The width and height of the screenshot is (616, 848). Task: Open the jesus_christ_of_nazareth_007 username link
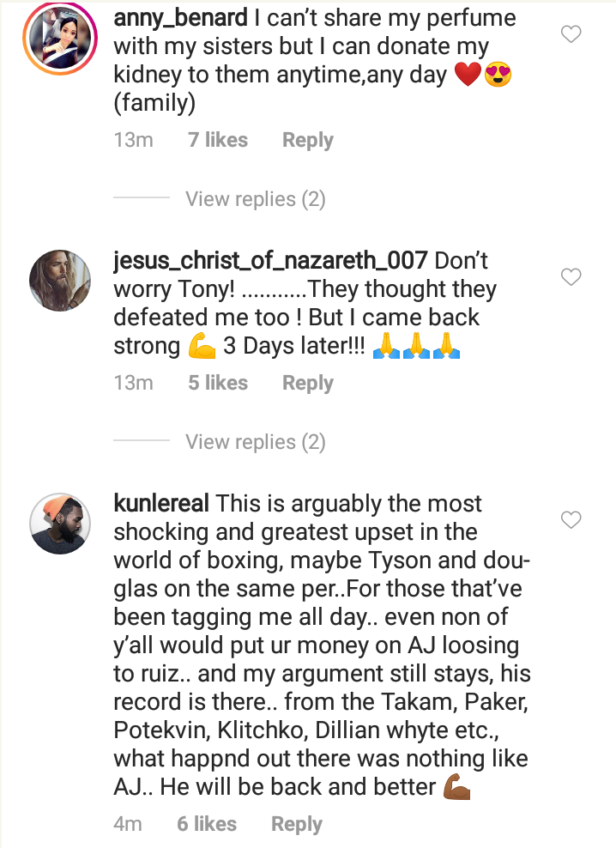click(270, 260)
